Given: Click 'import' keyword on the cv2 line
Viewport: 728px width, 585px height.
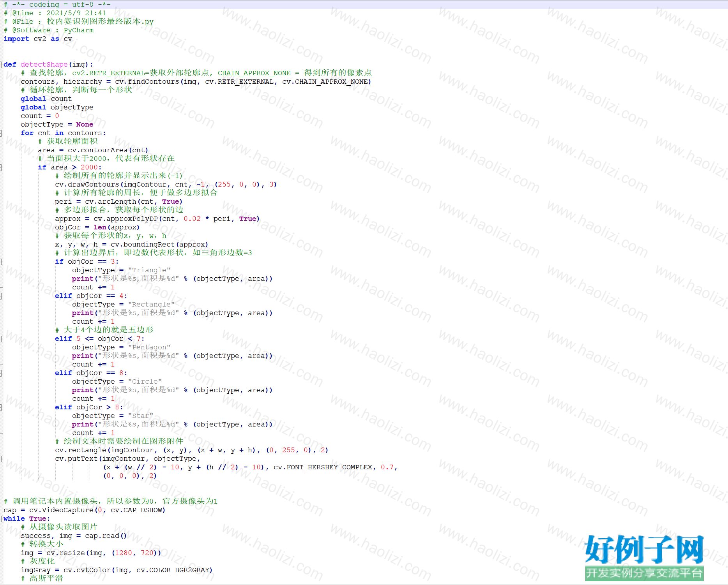Looking at the screenshot, I should [x=16, y=39].
